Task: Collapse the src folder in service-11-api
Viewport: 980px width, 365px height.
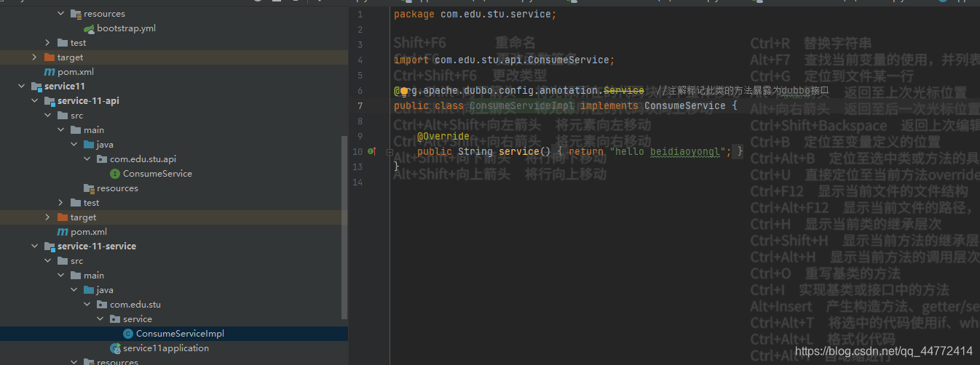Action: pos(48,116)
